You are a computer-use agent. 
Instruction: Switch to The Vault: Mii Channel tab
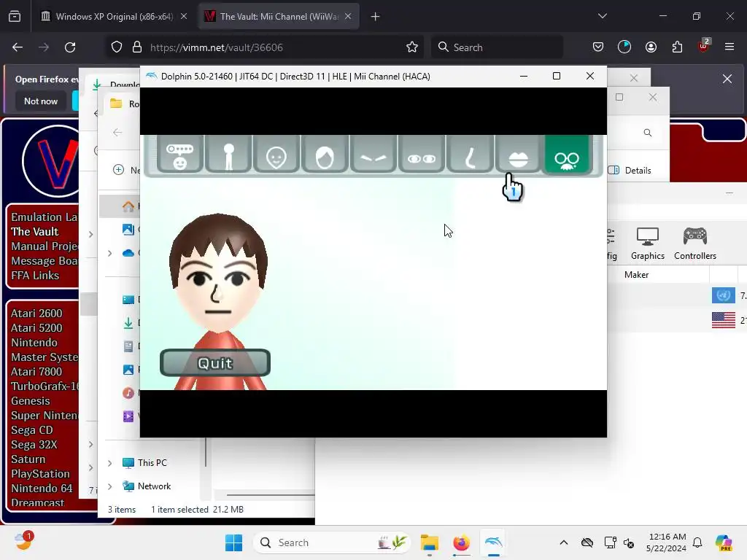279,16
